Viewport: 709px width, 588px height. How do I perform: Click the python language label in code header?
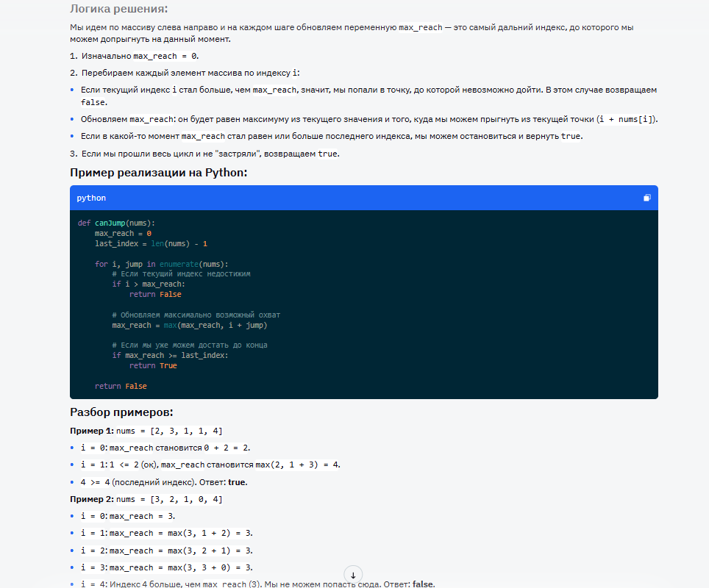91,198
